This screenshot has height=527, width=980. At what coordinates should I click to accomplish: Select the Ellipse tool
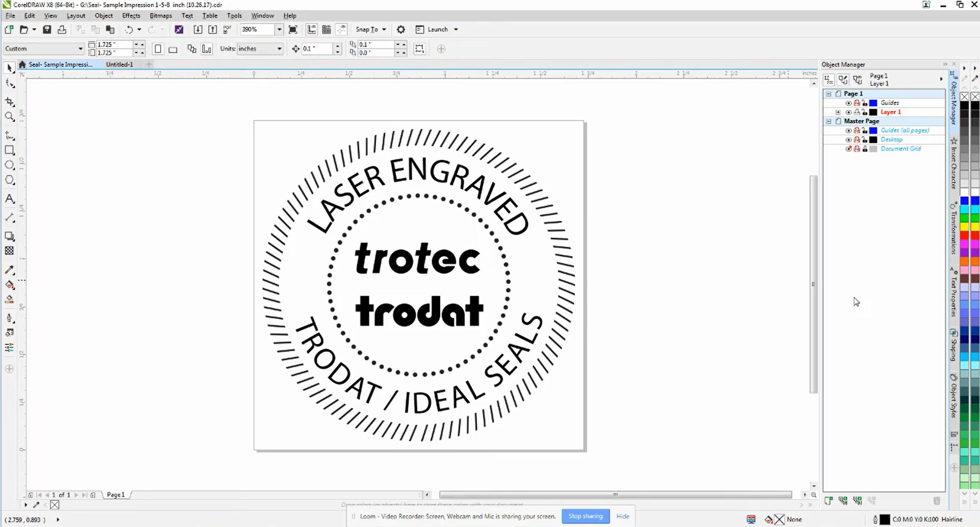[9, 165]
